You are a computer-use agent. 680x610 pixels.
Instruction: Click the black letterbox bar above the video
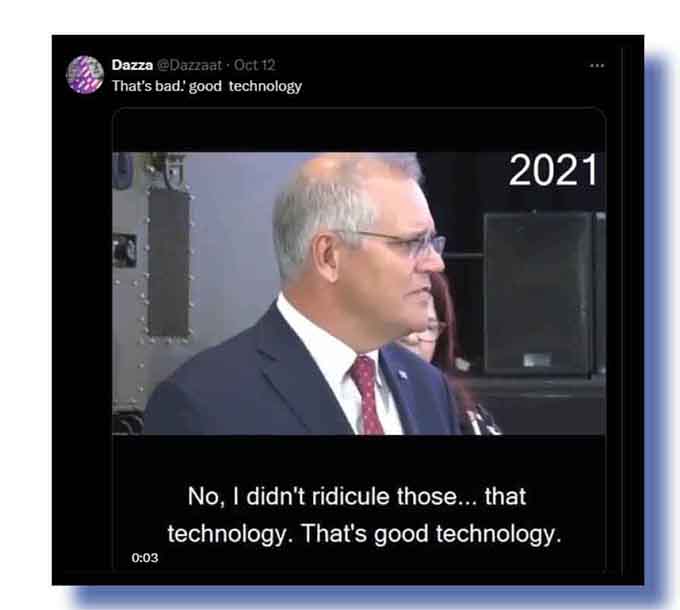[x=359, y=130]
